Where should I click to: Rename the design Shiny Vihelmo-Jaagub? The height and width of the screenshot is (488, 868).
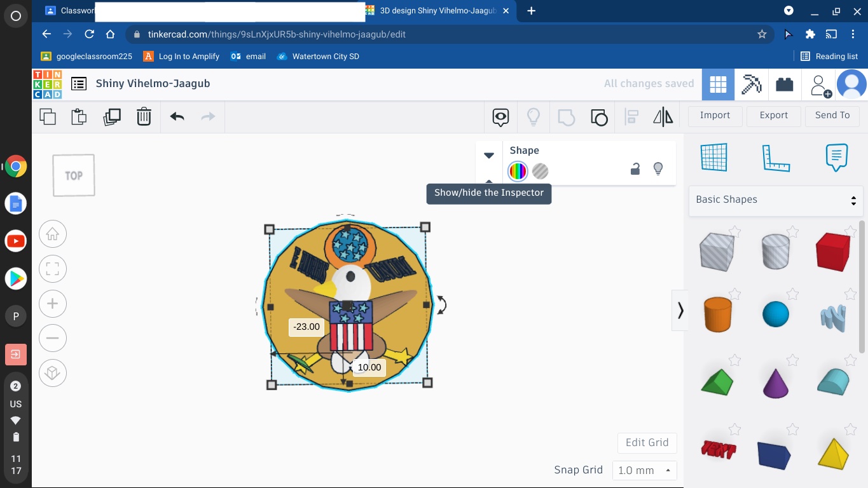pos(153,83)
